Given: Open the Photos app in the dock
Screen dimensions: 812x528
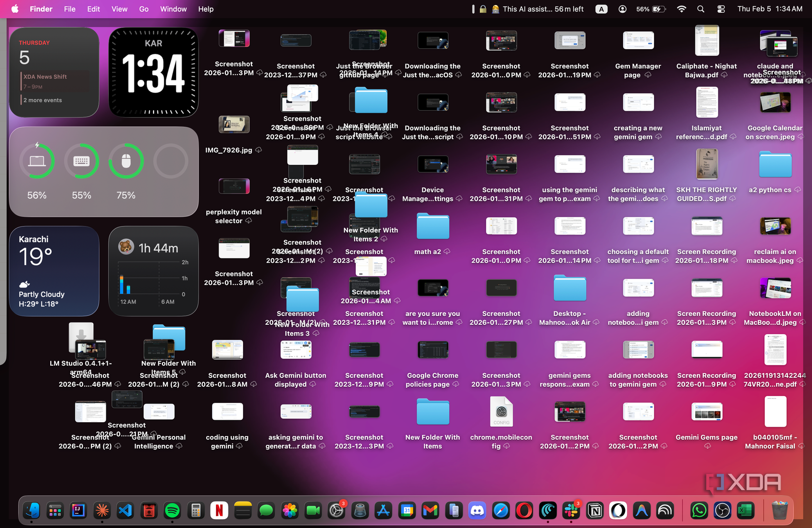Looking at the screenshot, I should click(x=290, y=511).
